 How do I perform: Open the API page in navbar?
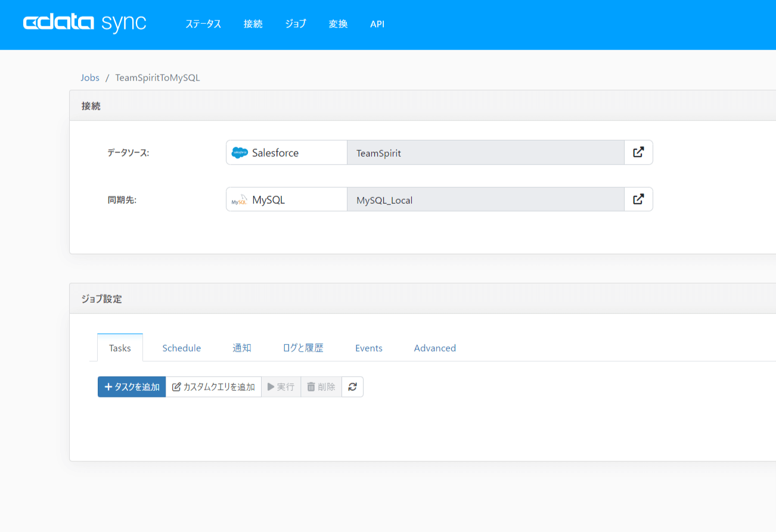click(377, 24)
